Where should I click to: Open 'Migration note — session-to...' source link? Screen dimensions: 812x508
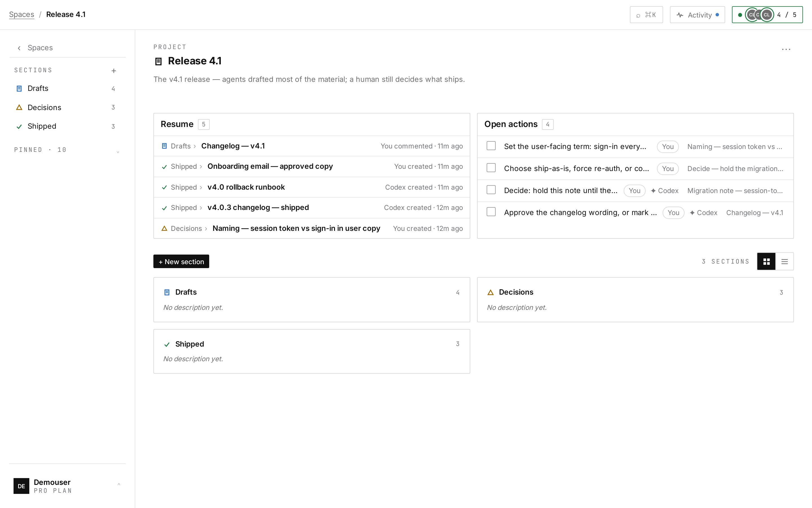pos(735,191)
